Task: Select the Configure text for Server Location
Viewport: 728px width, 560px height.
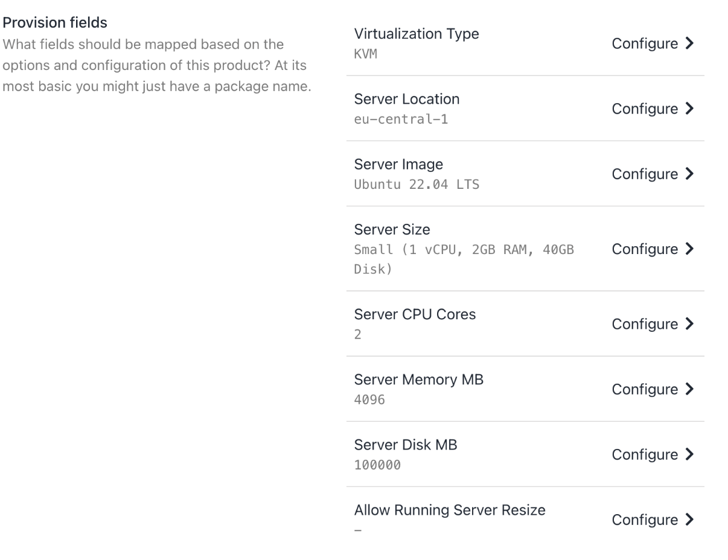Action: pyautogui.click(x=645, y=109)
